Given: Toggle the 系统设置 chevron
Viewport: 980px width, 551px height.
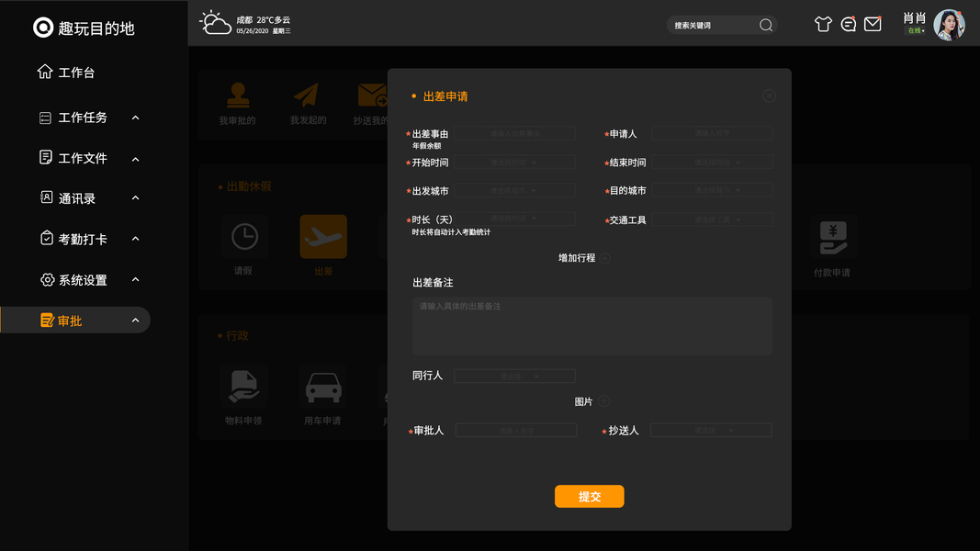Looking at the screenshot, I should coord(136,280).
